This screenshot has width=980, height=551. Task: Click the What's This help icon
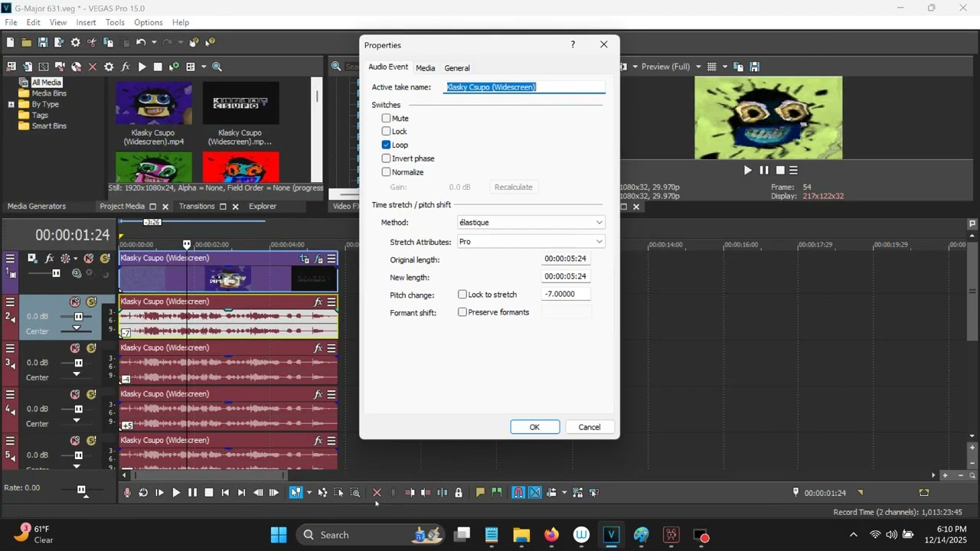pos(211,43)
